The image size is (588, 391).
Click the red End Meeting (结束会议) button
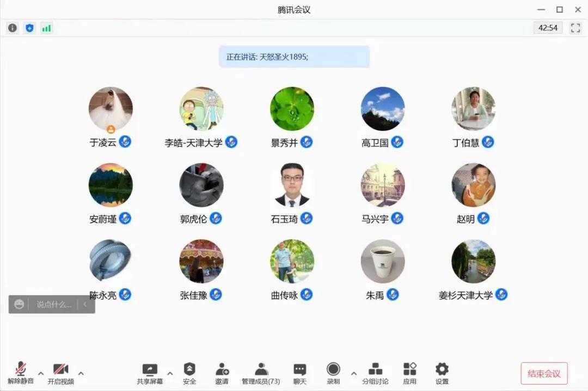544,374
